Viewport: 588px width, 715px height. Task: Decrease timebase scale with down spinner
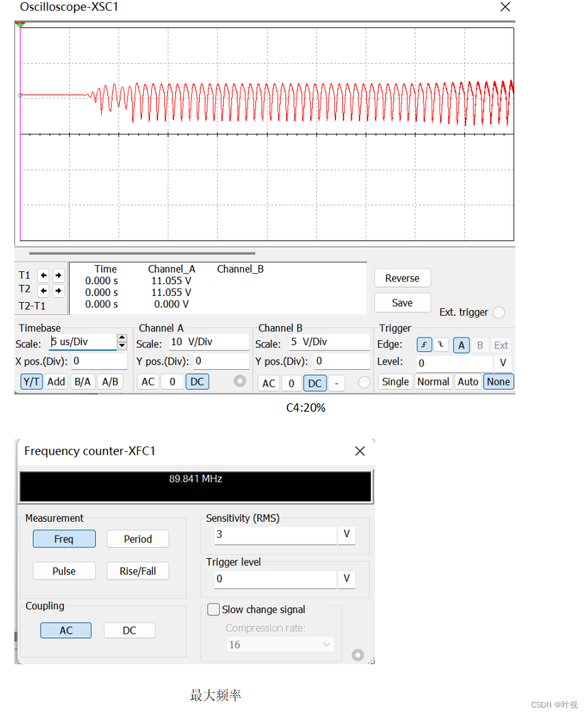122,346
